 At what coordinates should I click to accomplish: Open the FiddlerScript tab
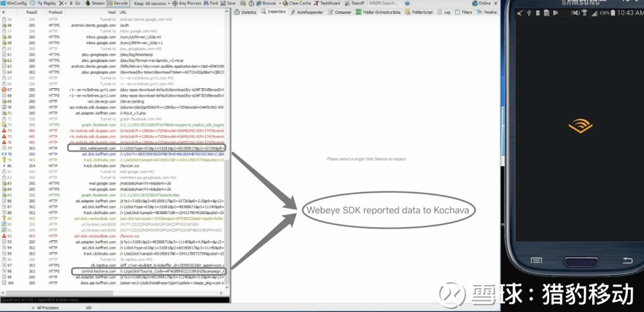click(x=419, y=13)
